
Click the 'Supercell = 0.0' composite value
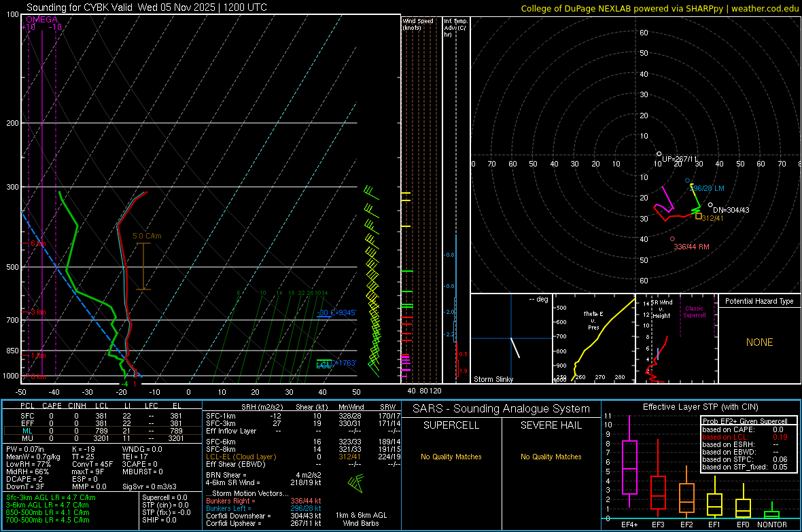click(x=164, y=497)
